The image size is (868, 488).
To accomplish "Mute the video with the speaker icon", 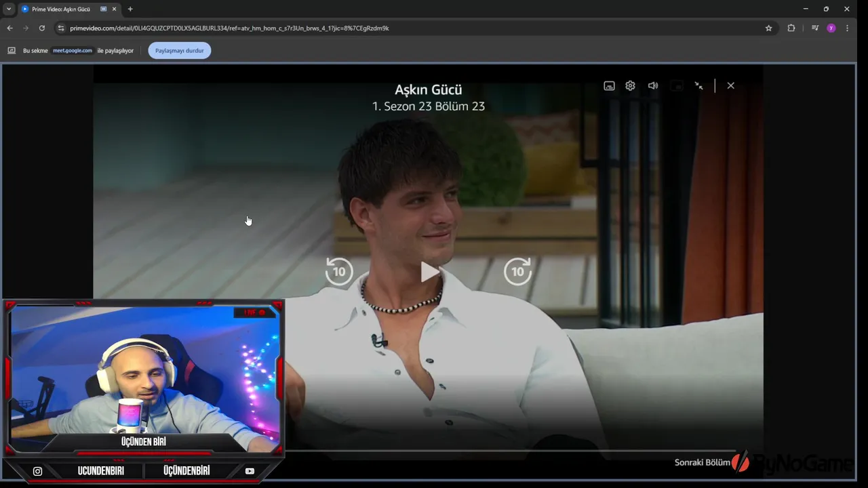I will click(653, 86).
